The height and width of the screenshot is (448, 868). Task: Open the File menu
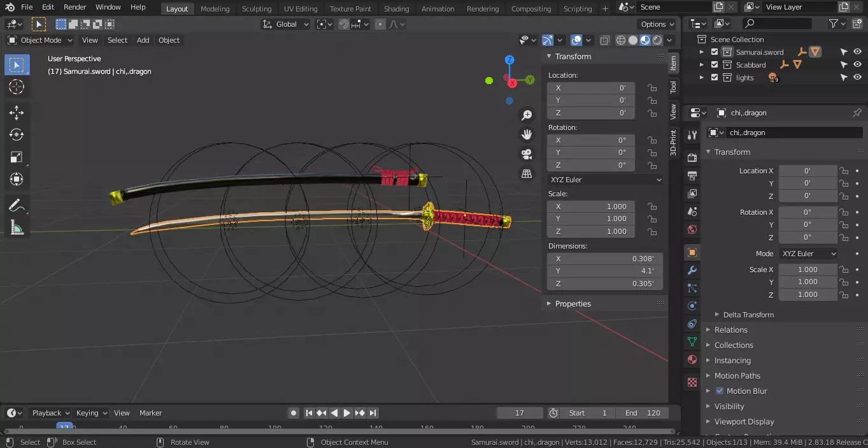27,7
